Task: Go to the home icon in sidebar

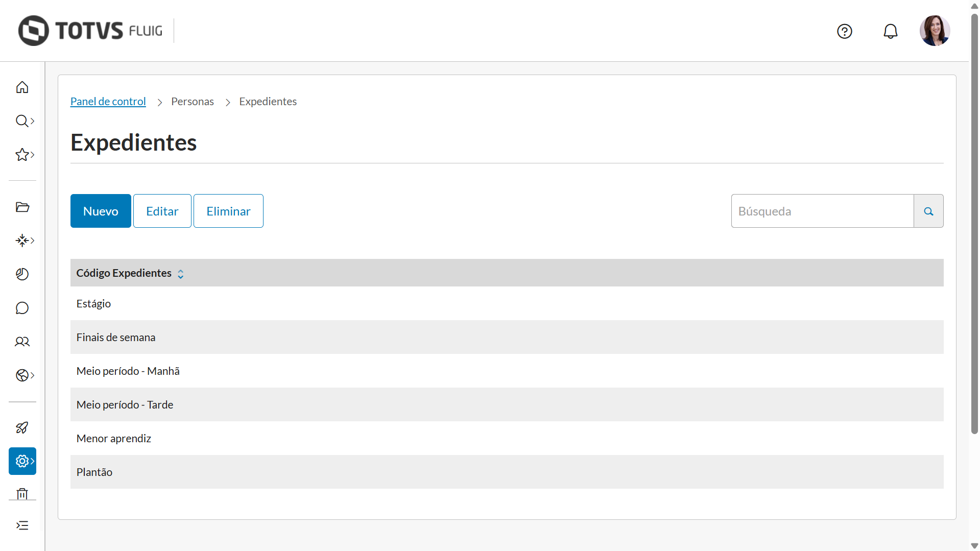Action: [x=22, y=87]
